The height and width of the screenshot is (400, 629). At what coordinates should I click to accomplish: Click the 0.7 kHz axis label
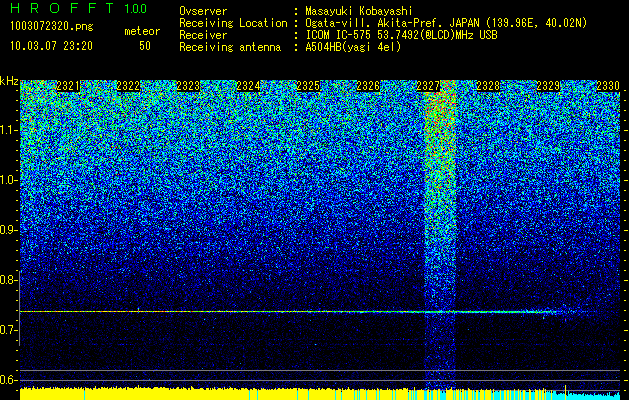8,330
